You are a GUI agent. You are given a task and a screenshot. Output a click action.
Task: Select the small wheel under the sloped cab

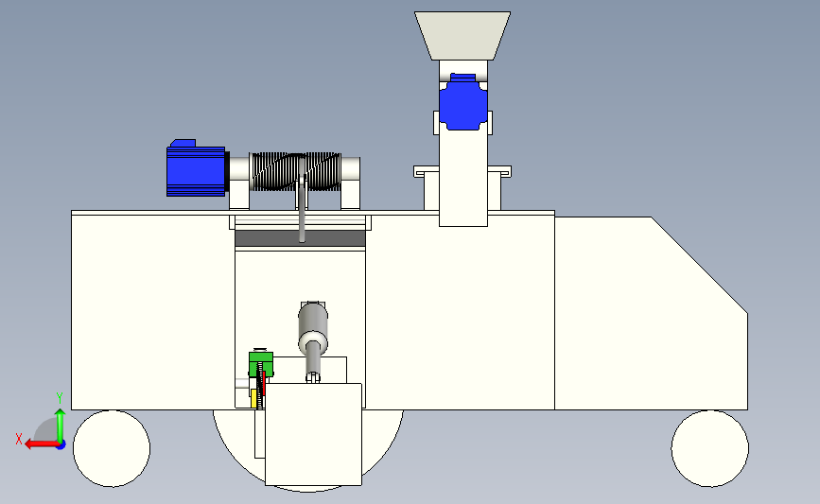(709, 448)
